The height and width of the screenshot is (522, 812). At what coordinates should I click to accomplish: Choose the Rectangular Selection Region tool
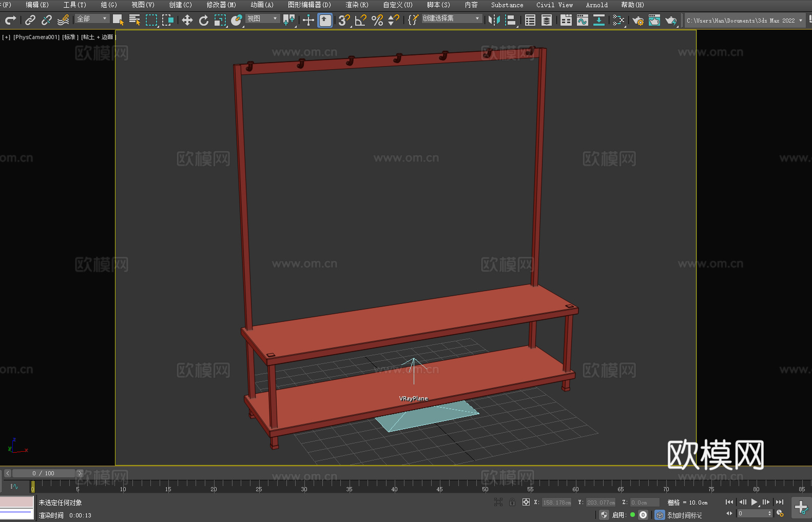151,20
